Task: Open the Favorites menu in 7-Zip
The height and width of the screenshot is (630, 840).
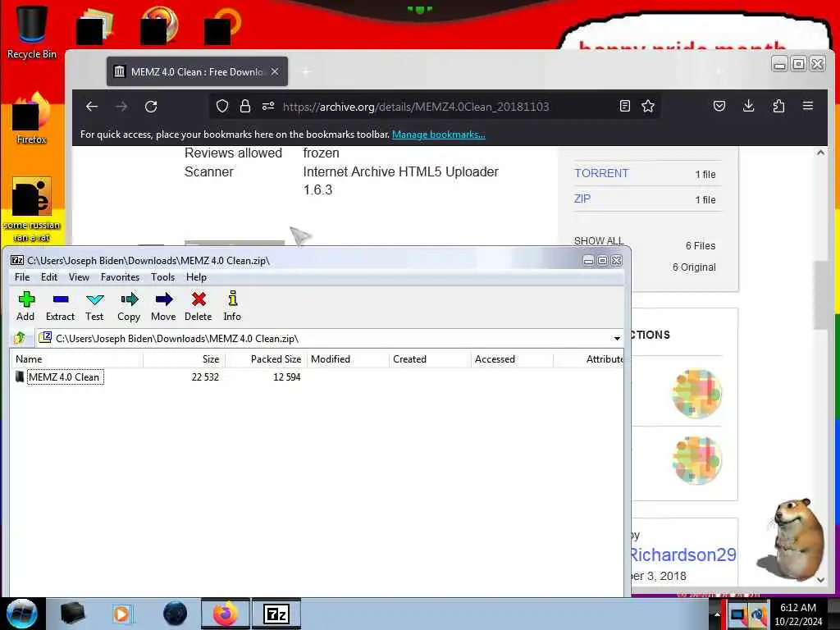Action: tap(120, 277)
